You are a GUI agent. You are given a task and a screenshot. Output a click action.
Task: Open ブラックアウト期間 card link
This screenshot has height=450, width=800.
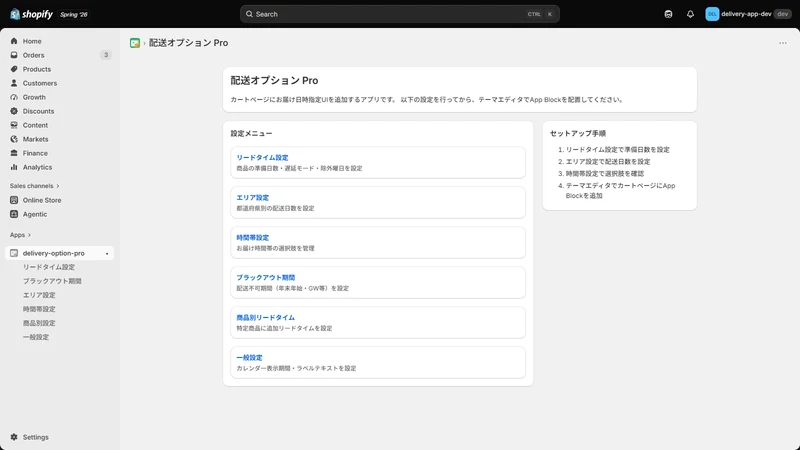266,278
